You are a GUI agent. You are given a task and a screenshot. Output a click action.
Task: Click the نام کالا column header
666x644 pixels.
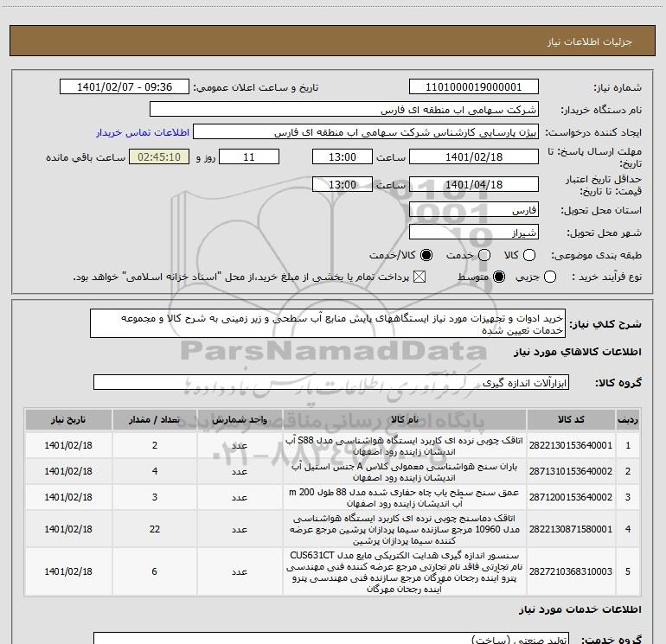[405, 419]
